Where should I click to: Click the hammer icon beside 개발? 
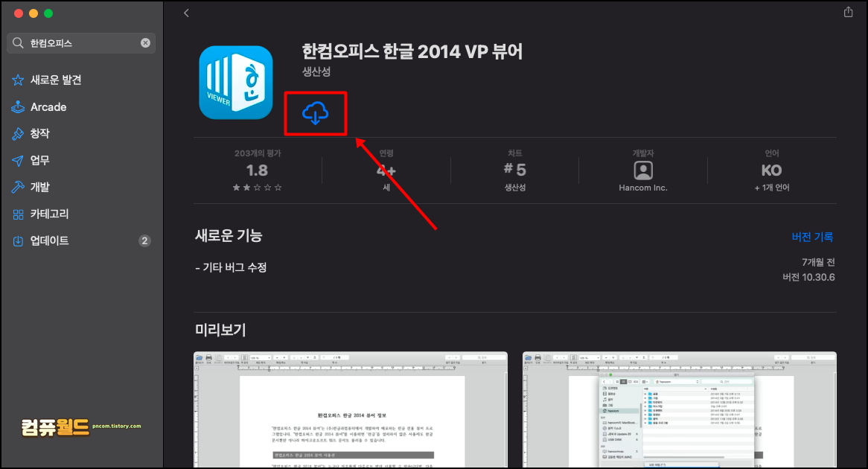point(18,187)
